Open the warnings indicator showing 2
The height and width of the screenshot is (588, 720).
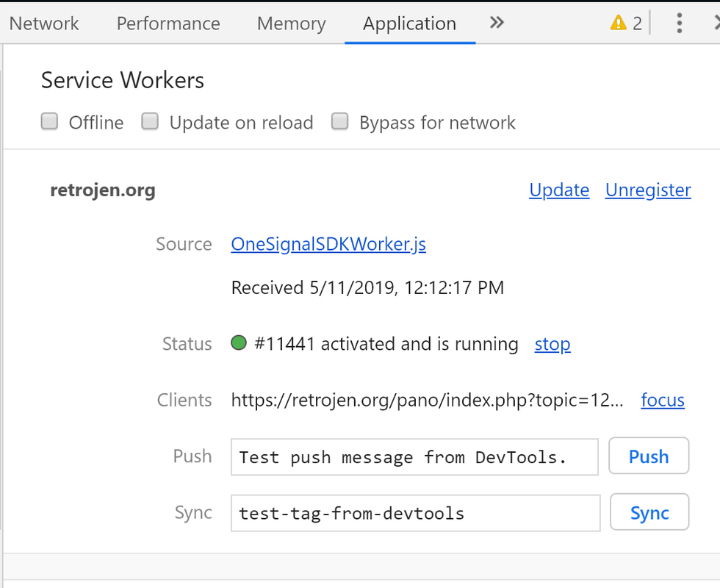tap(626, 23)
